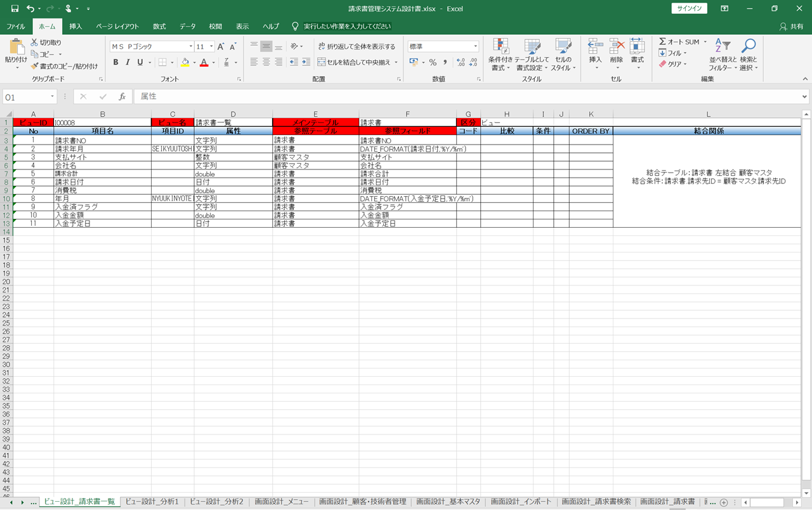Apply the yellow fill color bucket
Image resolution: width=812 pixels, height=510 pixels.
185,62
